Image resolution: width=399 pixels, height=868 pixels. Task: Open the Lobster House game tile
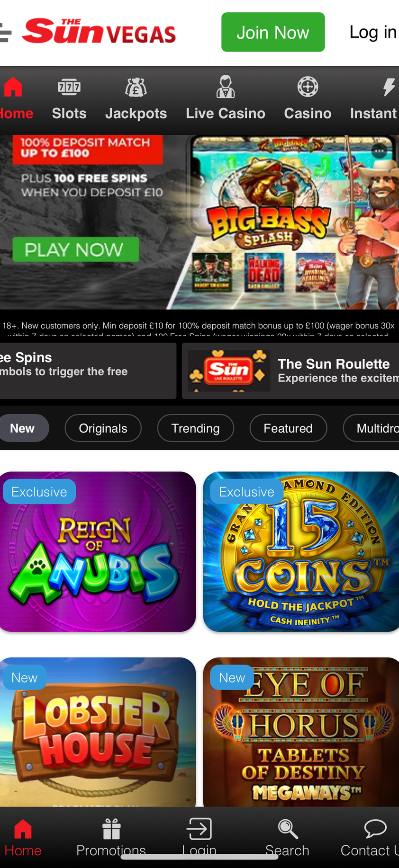click(98, 732)
